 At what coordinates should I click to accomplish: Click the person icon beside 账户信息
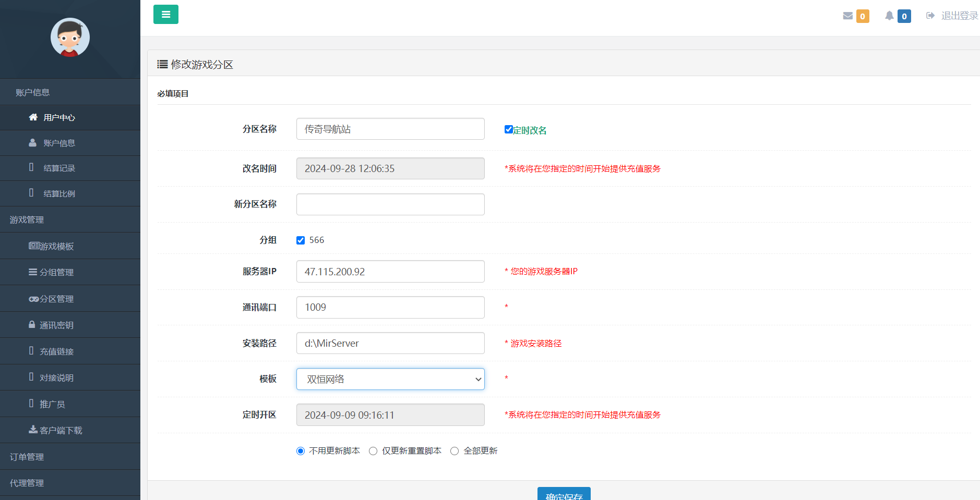coord(32,143)
